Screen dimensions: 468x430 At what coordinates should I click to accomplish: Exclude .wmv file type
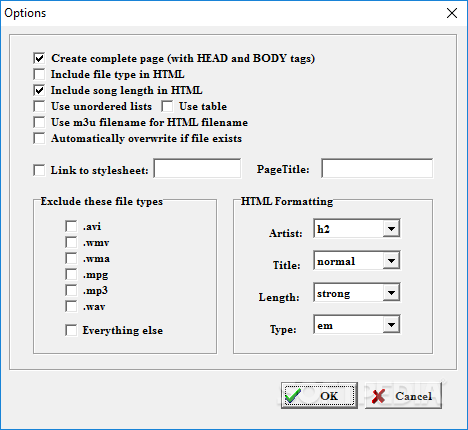[x=71, y=242]
